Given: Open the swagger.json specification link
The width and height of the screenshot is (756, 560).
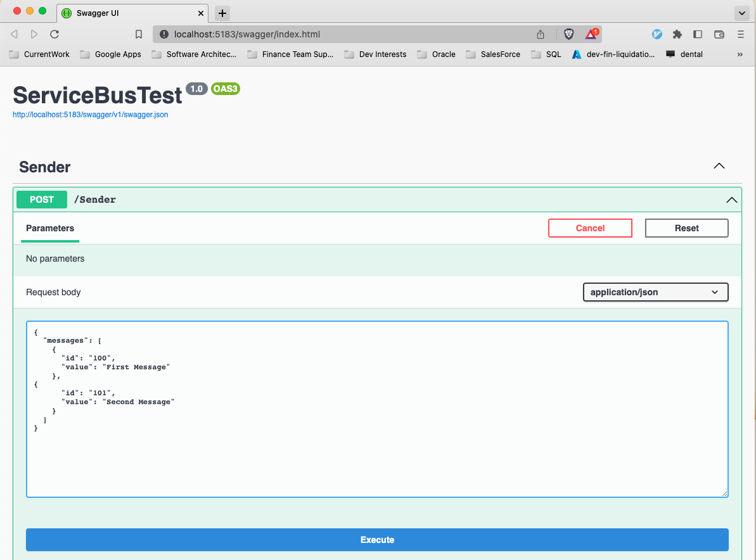Looking at the screenshot, I should (91, 115).
